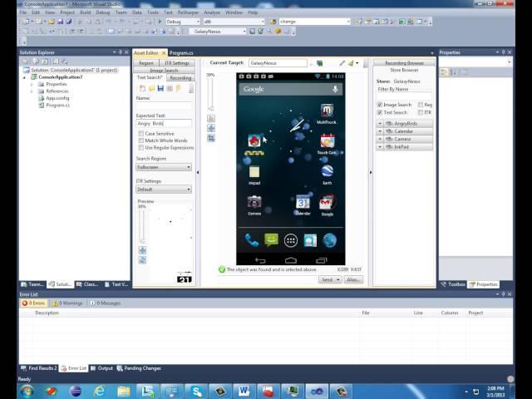Expand the AngryBirds entry in the Store Browser
The width and height of the screenshot is (532, 399).
coord(381,123)
